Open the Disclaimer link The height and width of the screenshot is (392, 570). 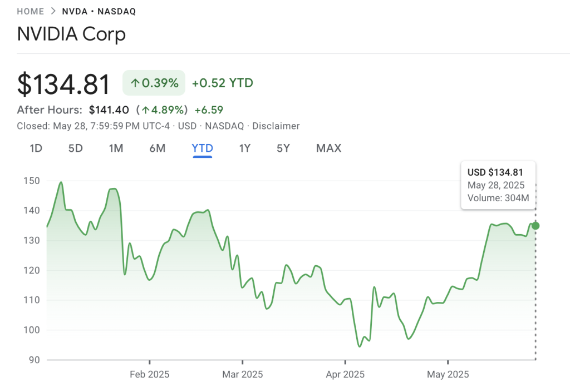(276, 126)
